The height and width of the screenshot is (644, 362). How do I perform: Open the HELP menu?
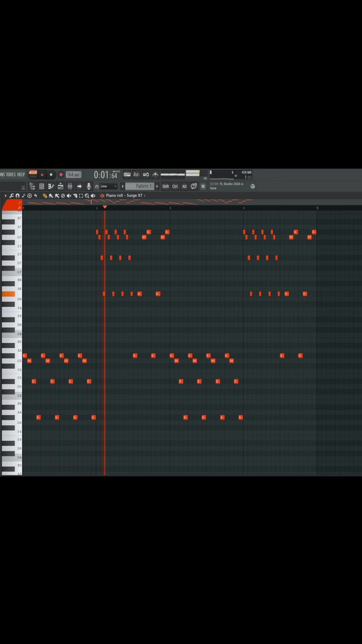(x=21, y=174)
